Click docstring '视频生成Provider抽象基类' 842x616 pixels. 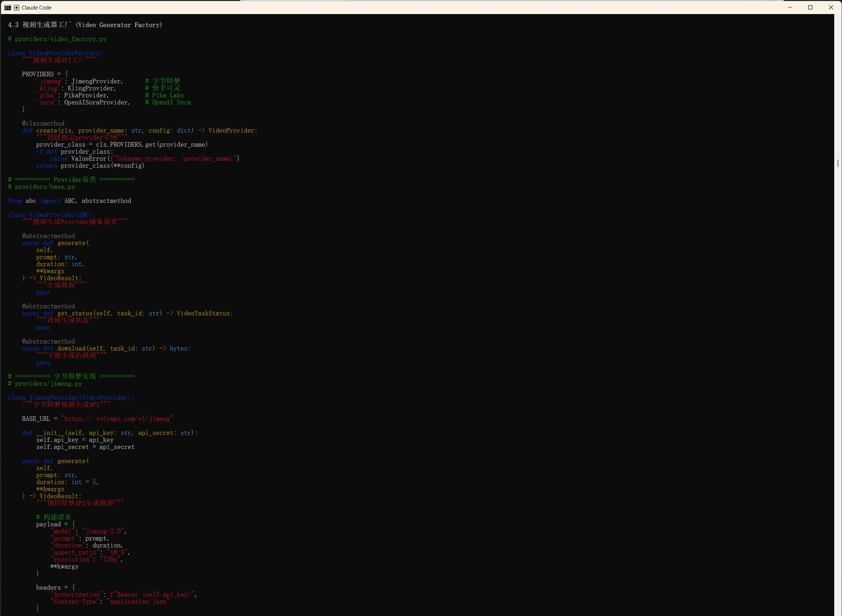point(75,222)
